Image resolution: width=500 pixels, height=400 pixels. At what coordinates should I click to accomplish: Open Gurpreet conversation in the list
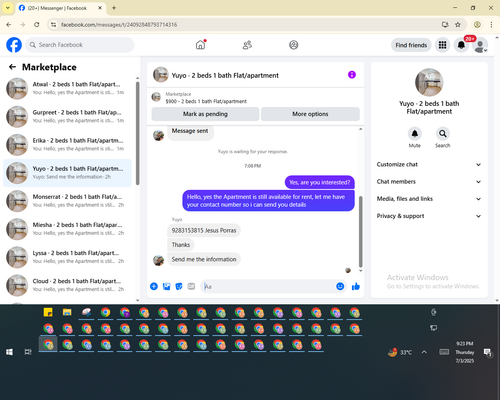click(67, 117)
